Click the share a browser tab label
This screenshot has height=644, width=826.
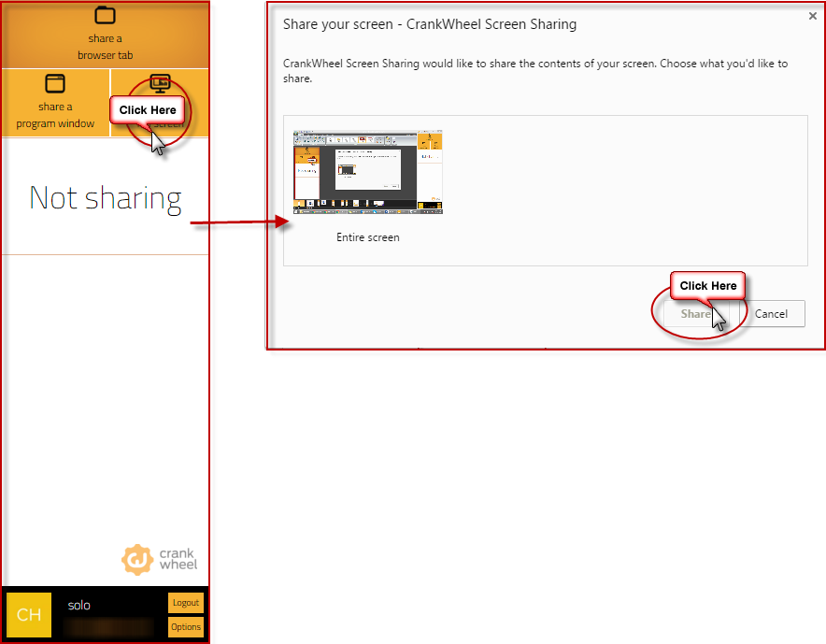pyautogui.click(x=105, y=47)
